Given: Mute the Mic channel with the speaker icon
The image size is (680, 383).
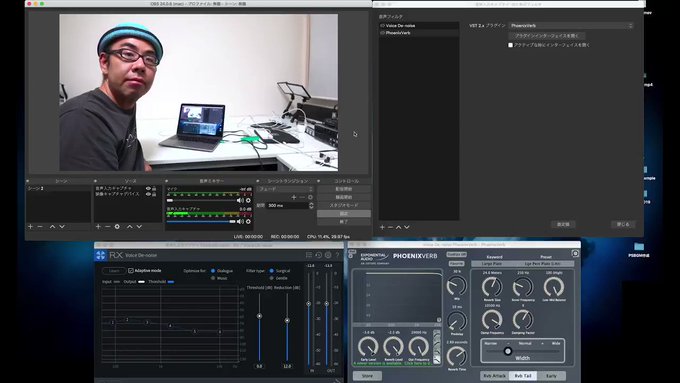Looking at the screenshot, I should [x=240, y=200].
